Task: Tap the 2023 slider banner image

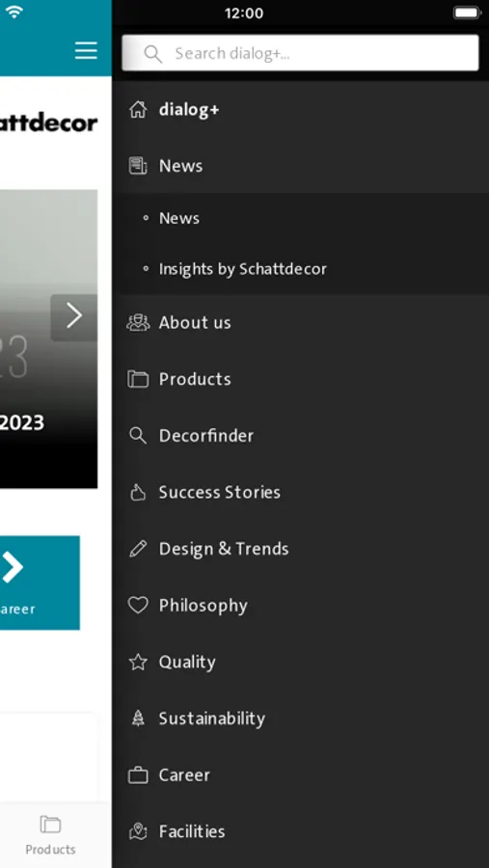Action: pos(49,339)
